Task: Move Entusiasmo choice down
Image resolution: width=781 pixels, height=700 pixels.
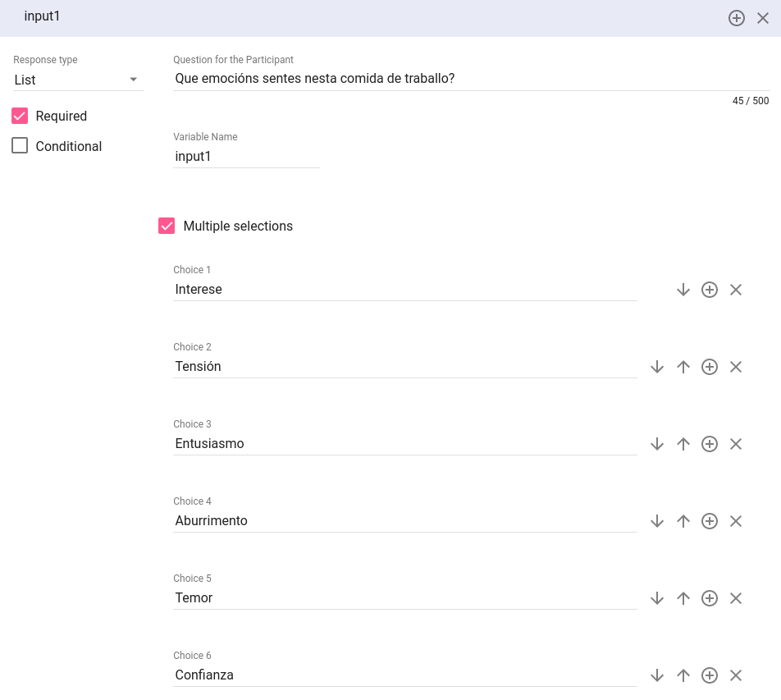Action: (656, 444)
